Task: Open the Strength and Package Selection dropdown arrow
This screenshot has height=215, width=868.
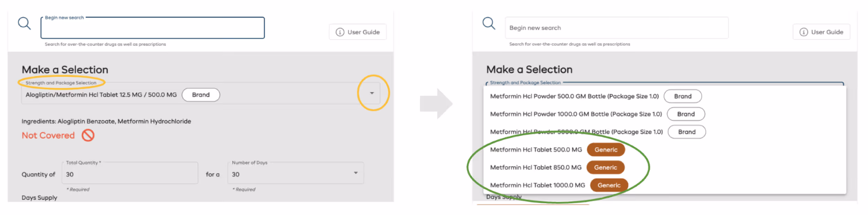Action: 372,93
